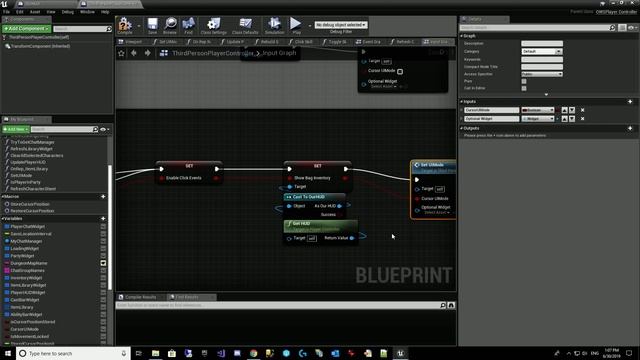Add a new input parameter
The image size is (640, 360).
tap(630, 102)
